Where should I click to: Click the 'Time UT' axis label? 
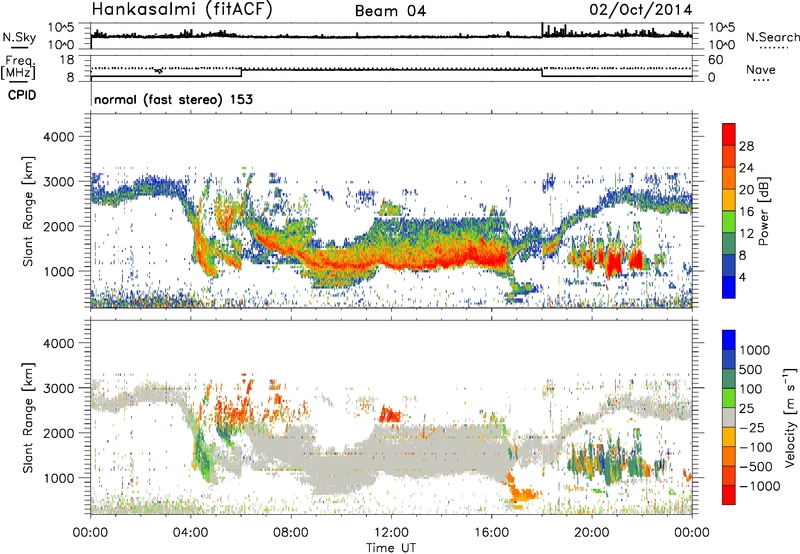coord(391,548)
